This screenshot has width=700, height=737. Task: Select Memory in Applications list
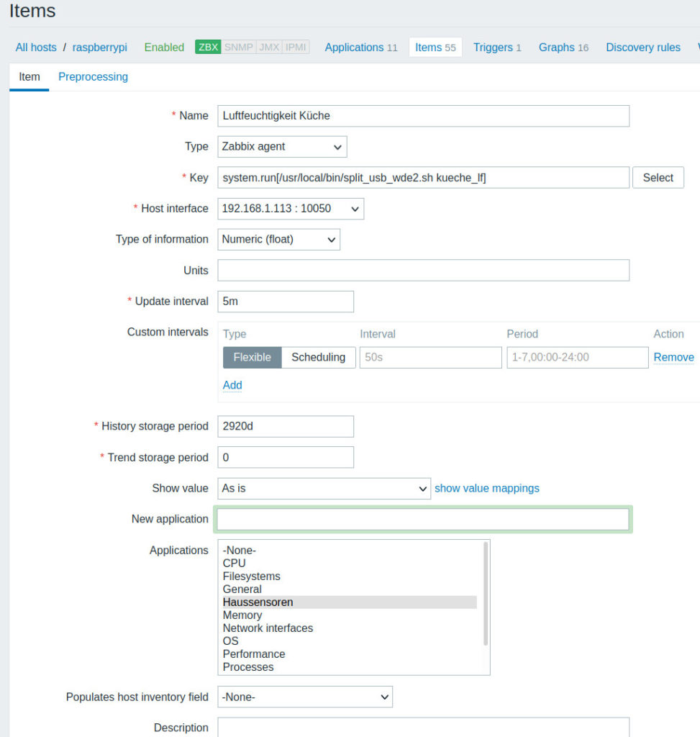[350, 615]
